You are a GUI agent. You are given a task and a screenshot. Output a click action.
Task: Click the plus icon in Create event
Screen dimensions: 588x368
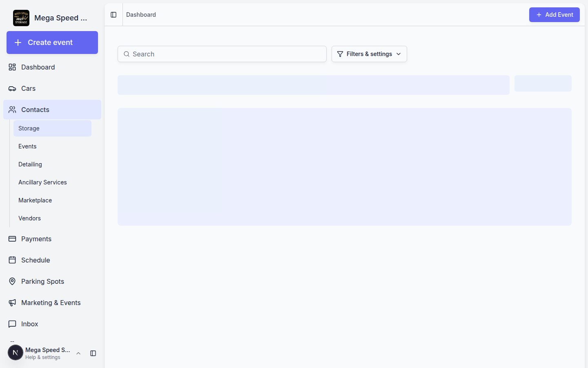point(18,43)
